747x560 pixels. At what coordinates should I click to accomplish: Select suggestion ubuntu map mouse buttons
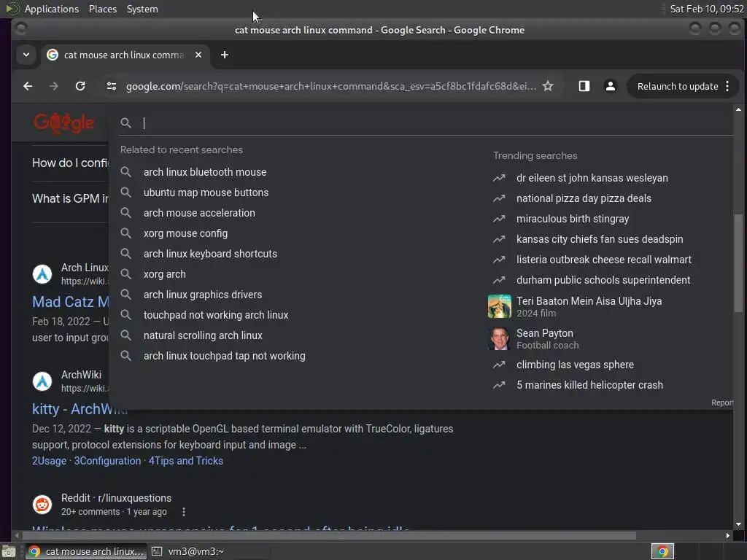click(206, 192)
